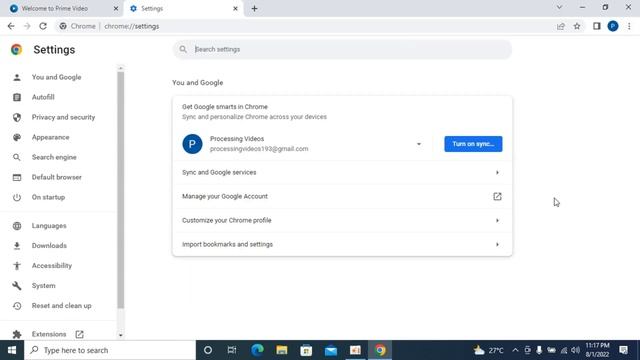The width and height of the screenshot is (640, 360).
Task: Open the Windows Start menu
Action: point(12,350)
